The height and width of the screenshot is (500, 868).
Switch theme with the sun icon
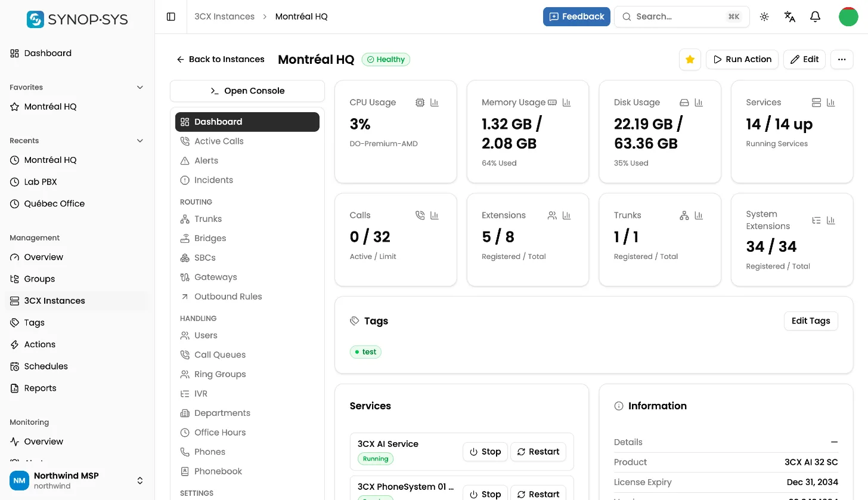coord(764,17)
